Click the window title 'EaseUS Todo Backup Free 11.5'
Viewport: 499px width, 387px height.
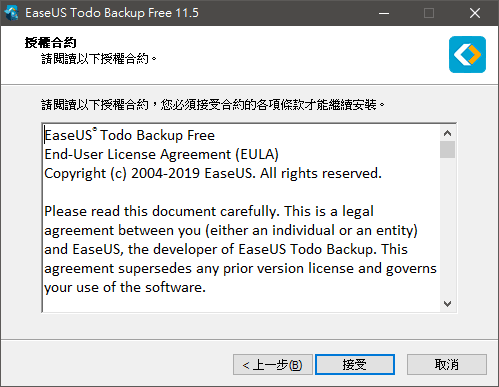coord(112,13)
